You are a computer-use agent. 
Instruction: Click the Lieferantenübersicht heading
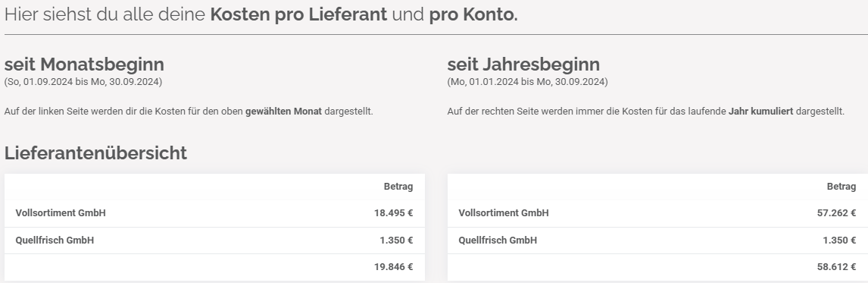click(x=95, y=153)
